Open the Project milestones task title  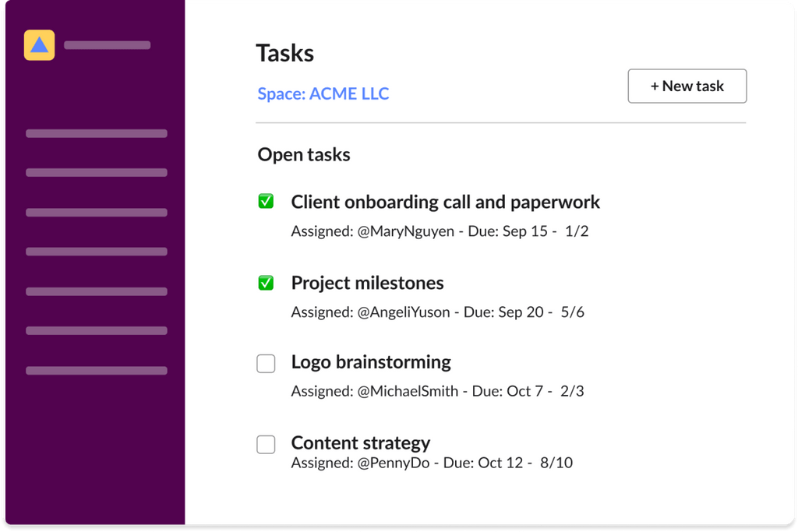(367, 283)
